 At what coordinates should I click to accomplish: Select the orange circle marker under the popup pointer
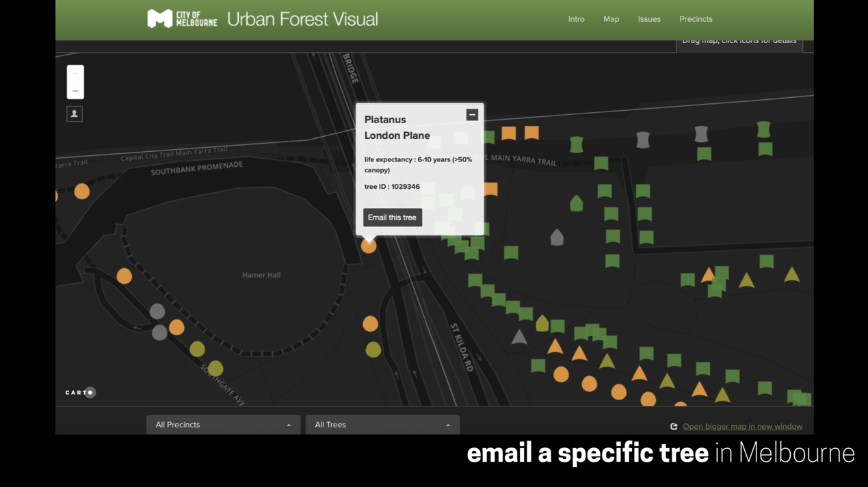(x=369, y=246)
